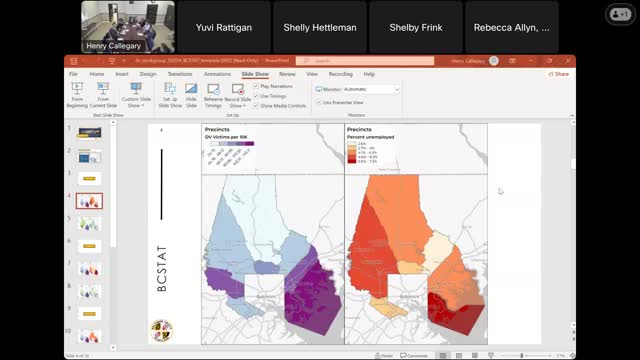Open the Notes pane in status bar
Viewport: 640px width, 360px height.
[384, 356]
